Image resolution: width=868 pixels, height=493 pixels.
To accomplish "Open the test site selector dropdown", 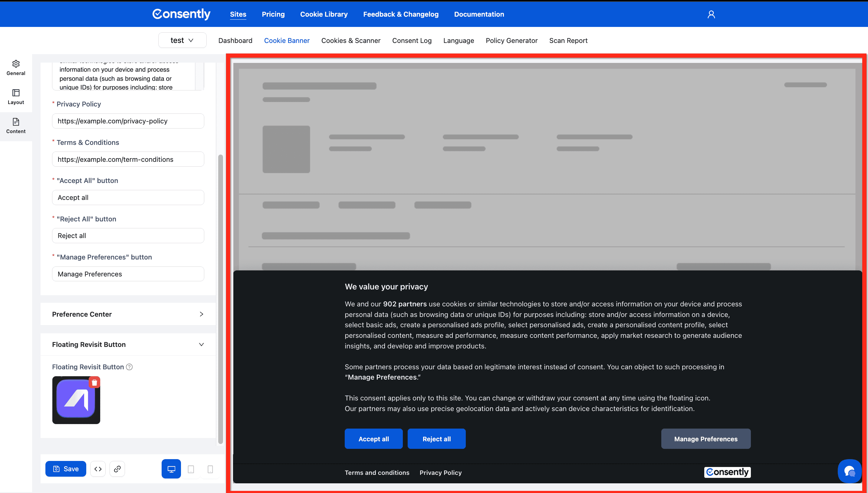I will (x=182, y=40).
